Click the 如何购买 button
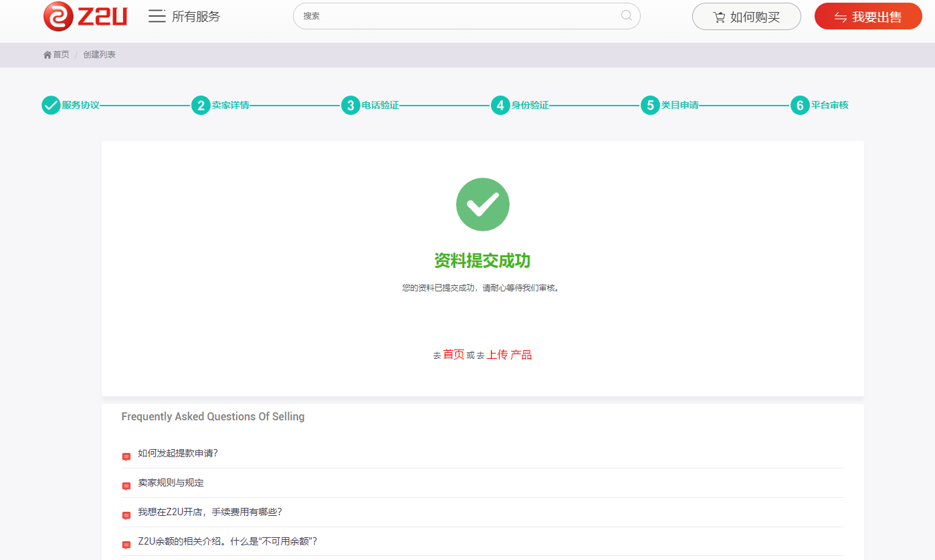This screenshot has width=935, height=560. tap(746, 17)
